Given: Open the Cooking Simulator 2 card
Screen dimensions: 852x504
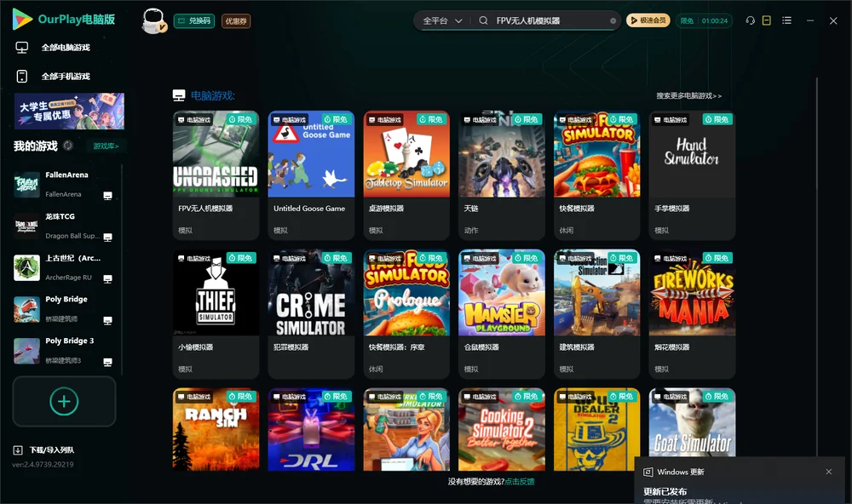Looking at the screenshot, I should [x=502, y=429].
